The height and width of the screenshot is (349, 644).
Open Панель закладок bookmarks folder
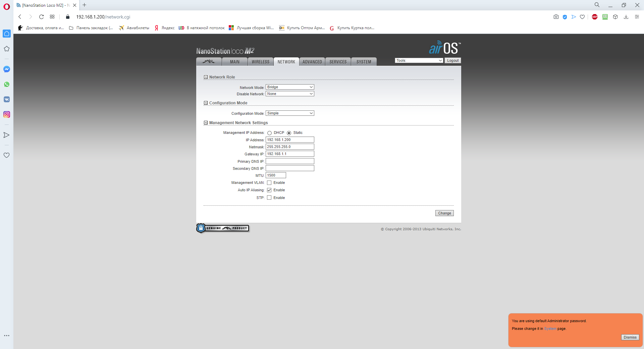(91, 28)
